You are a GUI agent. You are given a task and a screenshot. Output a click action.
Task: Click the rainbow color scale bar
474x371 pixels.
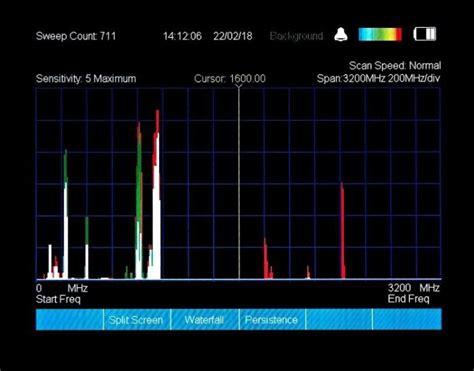[x=380, y=34]
